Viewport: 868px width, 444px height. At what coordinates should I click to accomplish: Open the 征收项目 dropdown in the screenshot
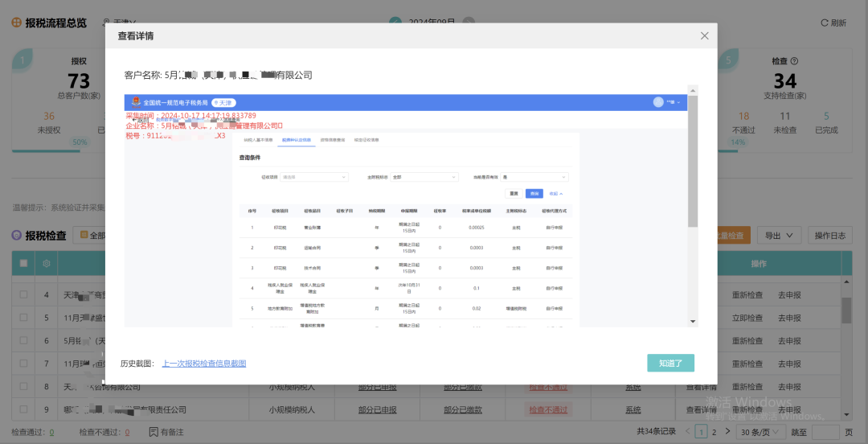pos(314,177)
